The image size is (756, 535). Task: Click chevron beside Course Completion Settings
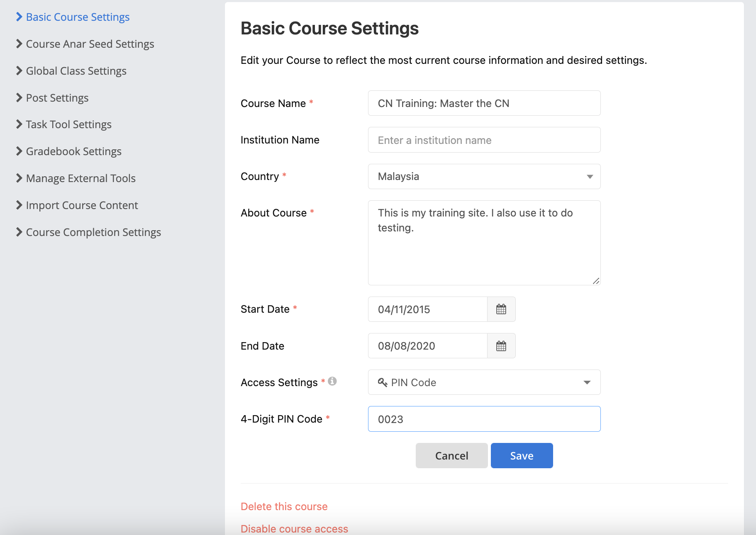click(19, 232)
